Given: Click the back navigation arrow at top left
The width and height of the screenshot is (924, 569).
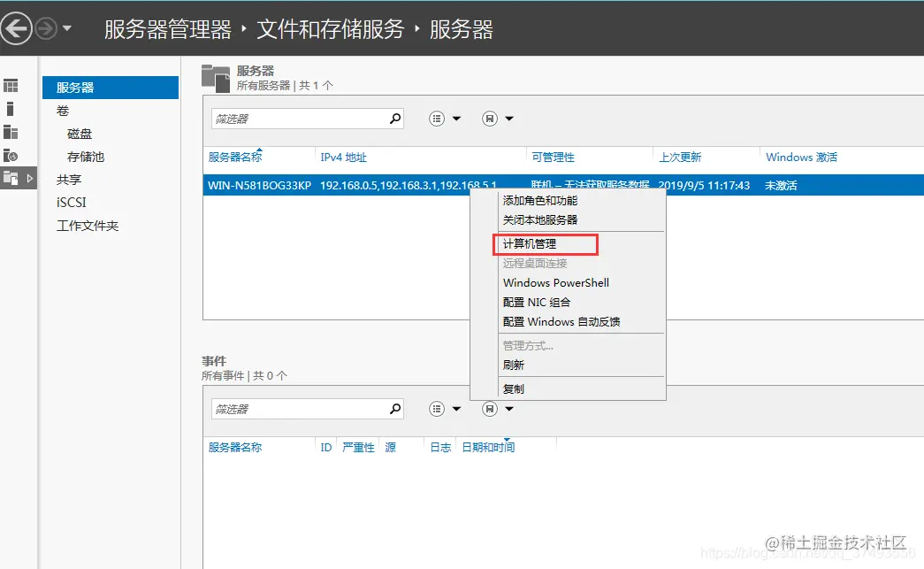Looking at the screenshot, I should point(15,27).
